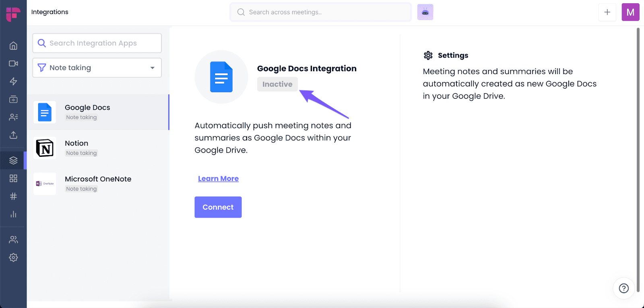Open the Fireflies logo home icon
The image size is (644, 308).
coord(13,14)
